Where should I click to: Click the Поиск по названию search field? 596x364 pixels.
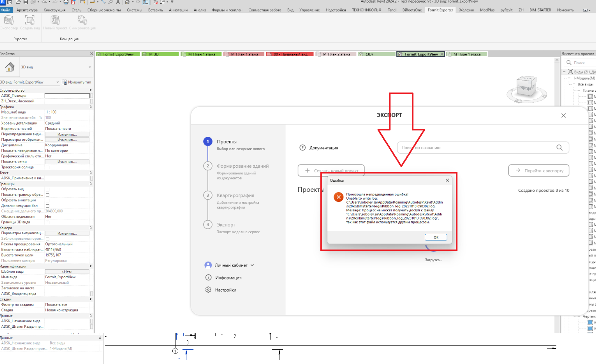[483, 147]
